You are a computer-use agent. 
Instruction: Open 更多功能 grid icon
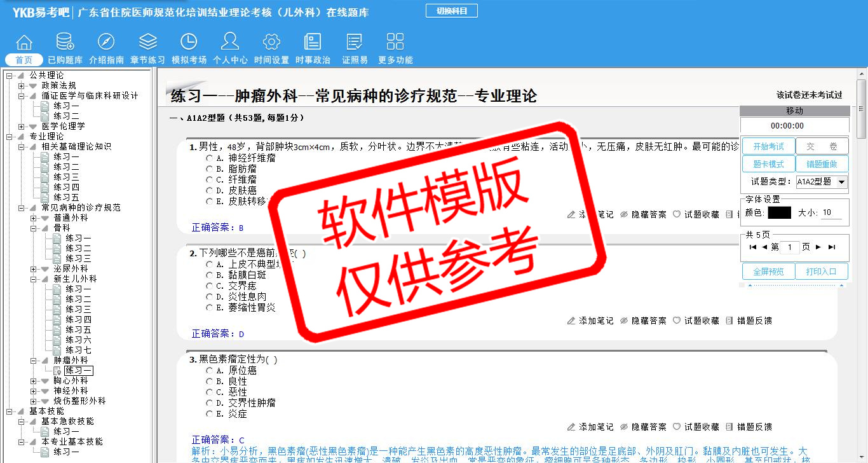click(x=395, y=43)
